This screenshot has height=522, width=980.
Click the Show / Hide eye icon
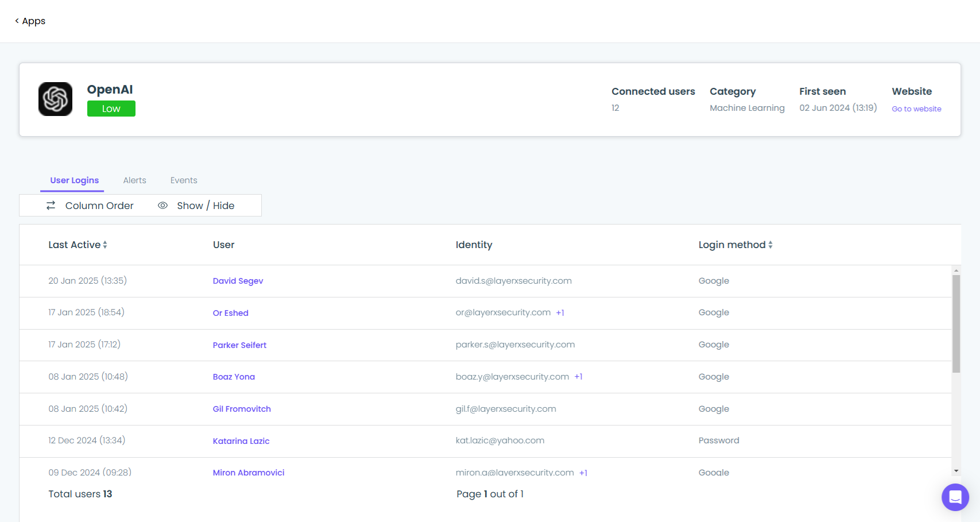(x=163, y=205)
